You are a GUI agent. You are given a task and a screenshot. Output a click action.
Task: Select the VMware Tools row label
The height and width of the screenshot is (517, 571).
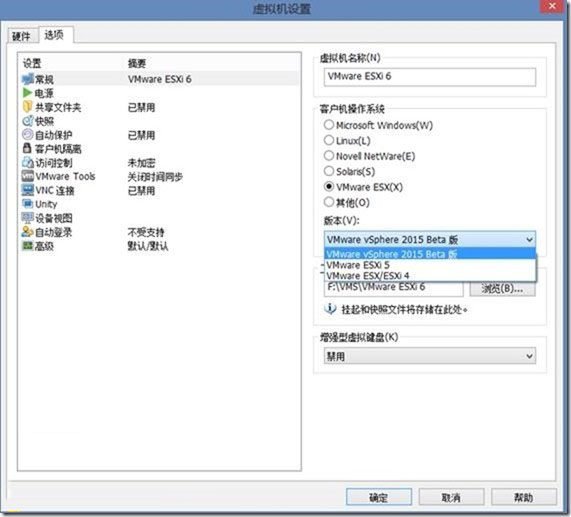coord(65,177)
